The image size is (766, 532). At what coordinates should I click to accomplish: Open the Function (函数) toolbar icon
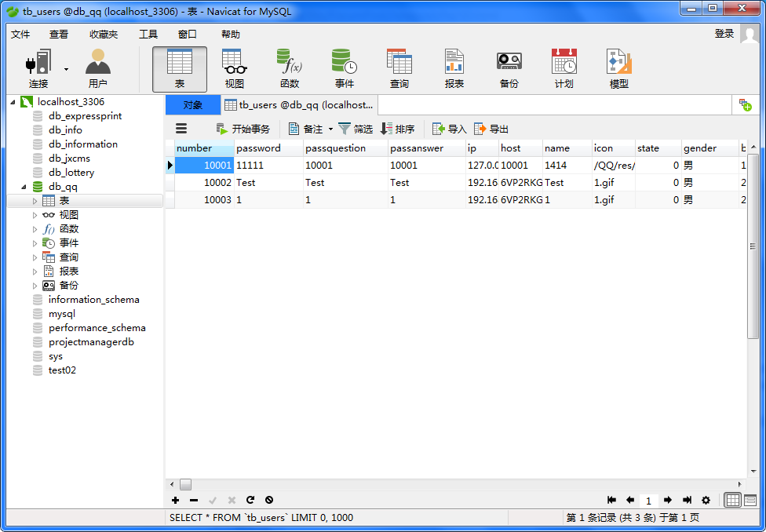tap(289, 69)
